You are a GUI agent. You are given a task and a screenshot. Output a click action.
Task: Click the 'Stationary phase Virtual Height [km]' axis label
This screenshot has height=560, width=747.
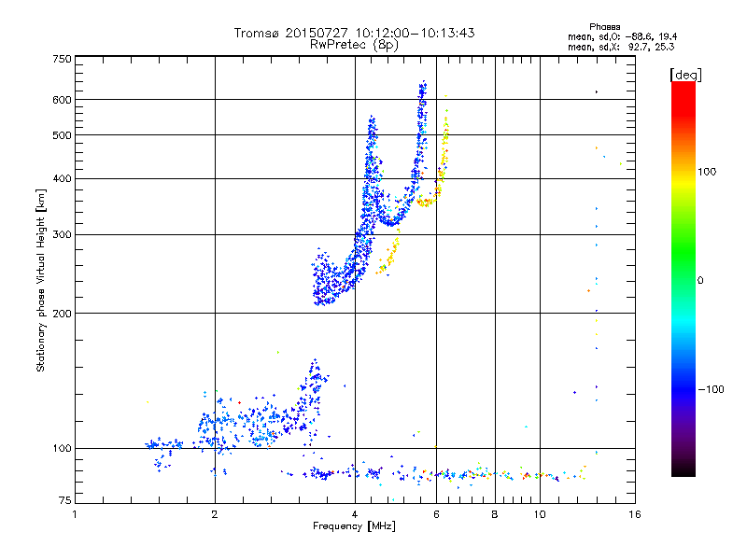[x=41, y=280]
